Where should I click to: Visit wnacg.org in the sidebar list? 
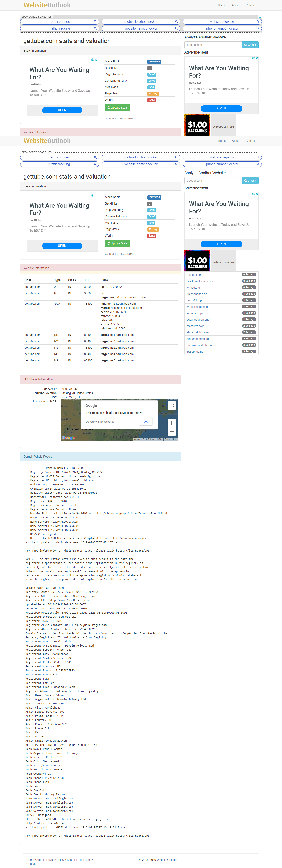click(x=193, y=287)
